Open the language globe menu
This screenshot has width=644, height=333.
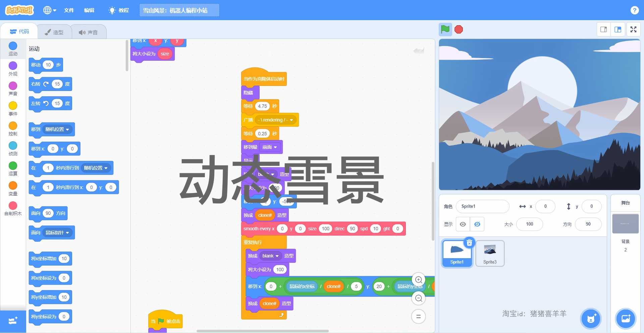(x=50, y=10)
